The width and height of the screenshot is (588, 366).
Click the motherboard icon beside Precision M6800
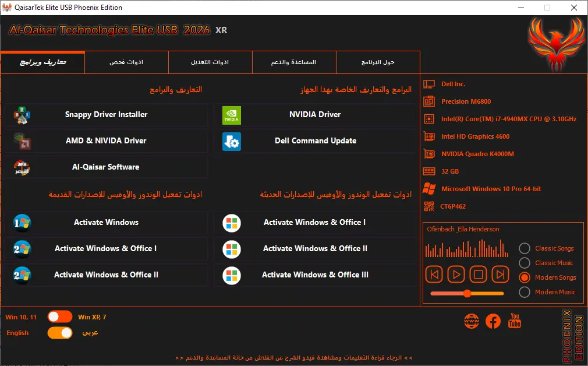click(429, 101)
